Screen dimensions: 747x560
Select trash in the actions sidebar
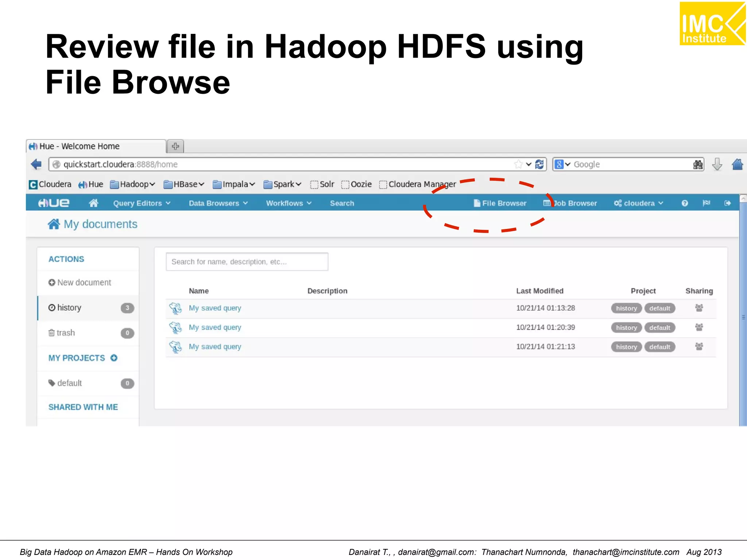(89, 333)
